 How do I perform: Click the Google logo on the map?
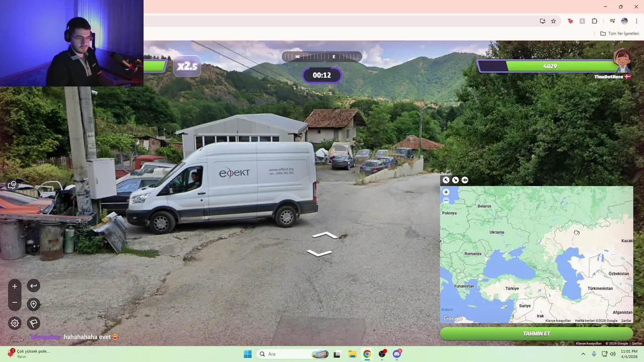tap(453, 319)
